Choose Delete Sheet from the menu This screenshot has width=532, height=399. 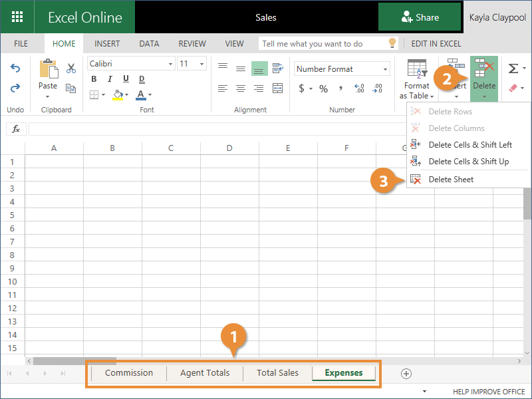coord(451,180)
